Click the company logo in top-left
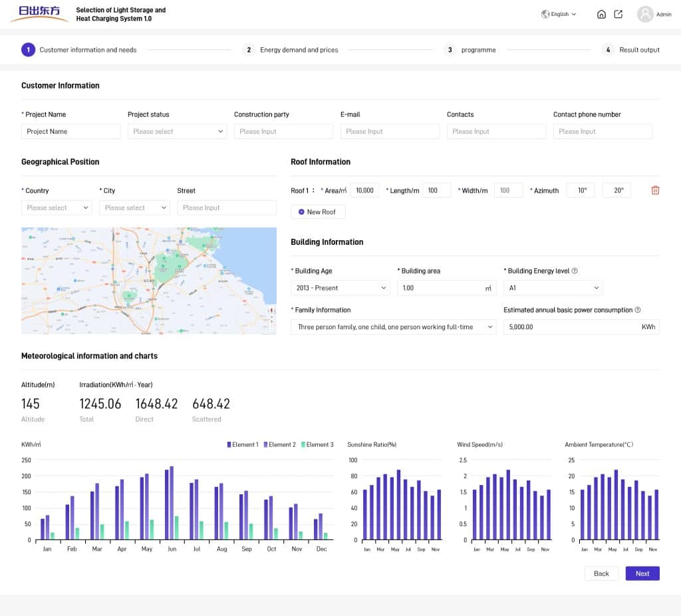681x616 pixels. tap(39, 14)
